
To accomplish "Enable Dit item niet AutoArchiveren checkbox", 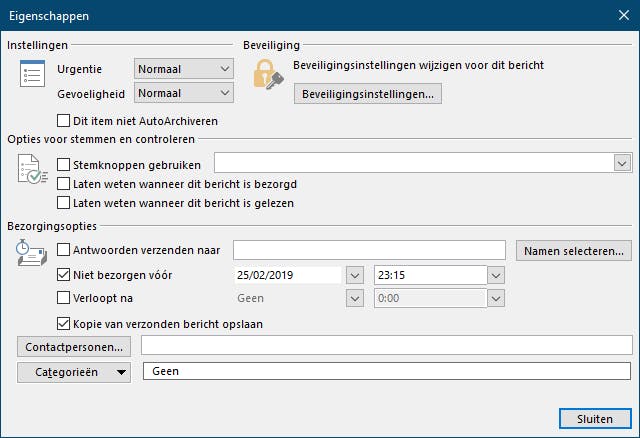I will [x=63, y=121].
